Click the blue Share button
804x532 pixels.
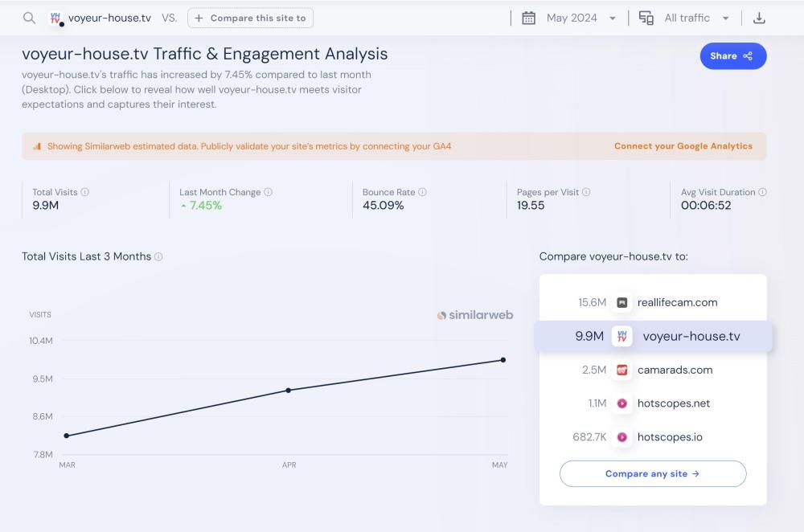(x=732, y=56)
